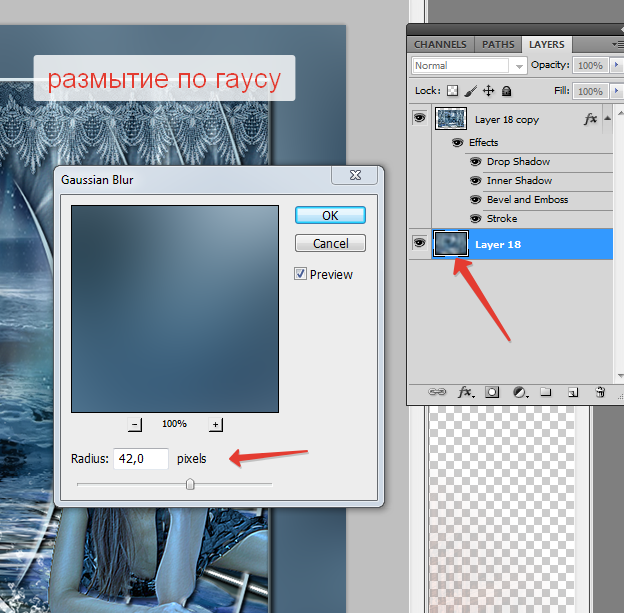Delete layer with trash icon
The image size is (624, 613).
(x=601, y=392)
